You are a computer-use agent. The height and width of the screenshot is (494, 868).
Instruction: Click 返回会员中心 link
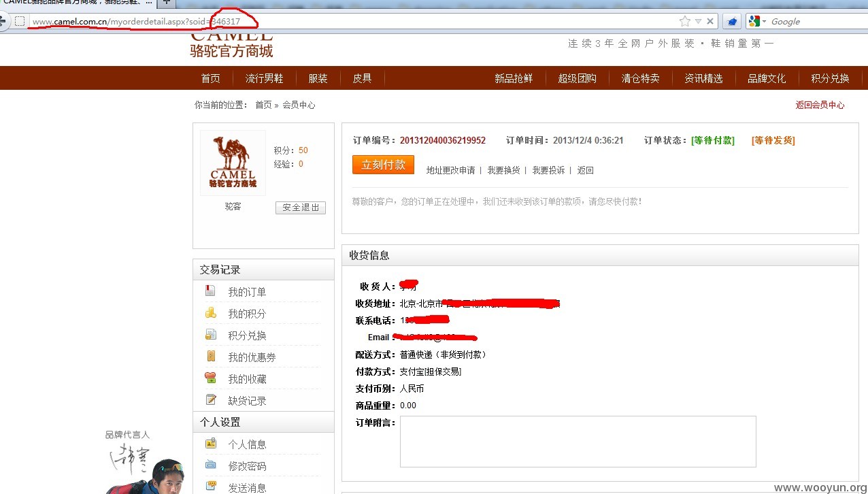coord(820,105)
